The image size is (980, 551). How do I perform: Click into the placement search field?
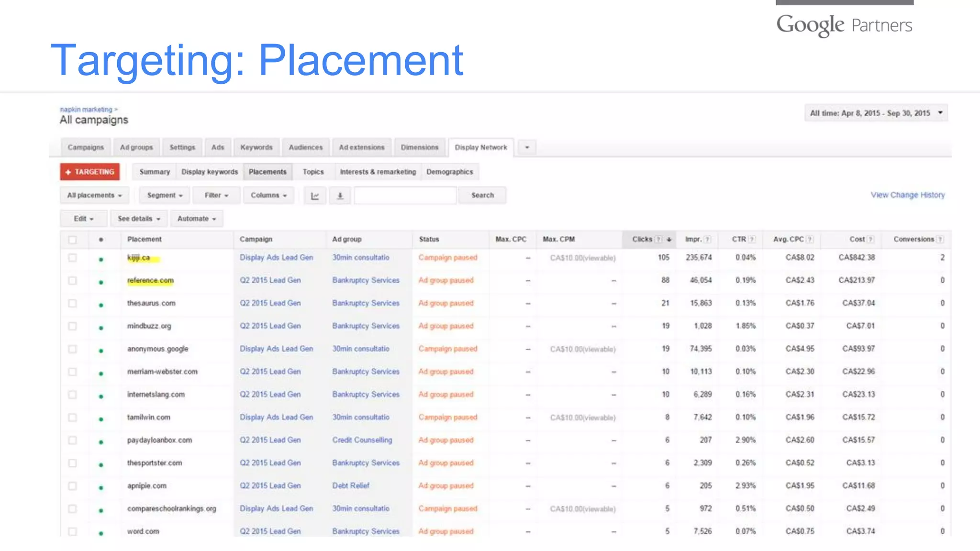[x=405, y=196]
